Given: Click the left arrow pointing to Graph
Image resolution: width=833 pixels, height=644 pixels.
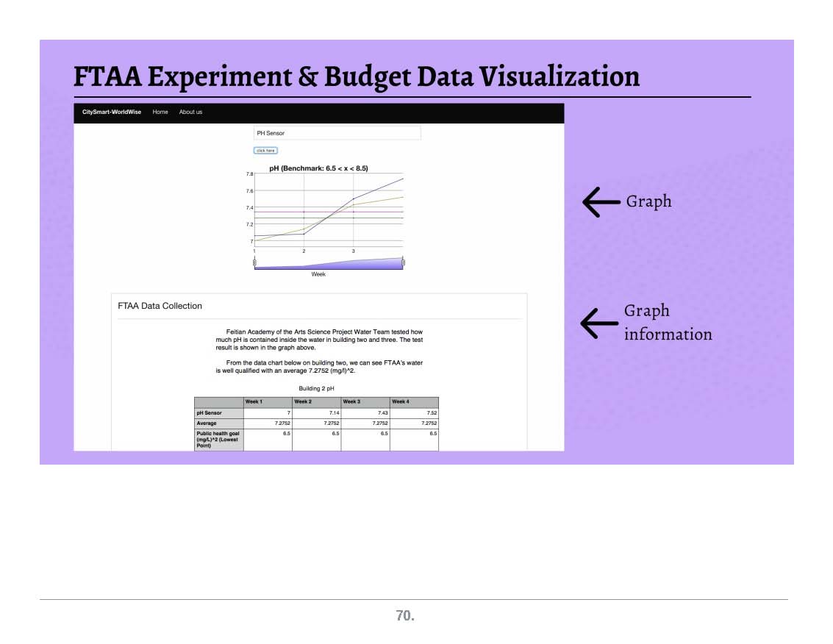Looking at the screenshot, I should [601, 202].
